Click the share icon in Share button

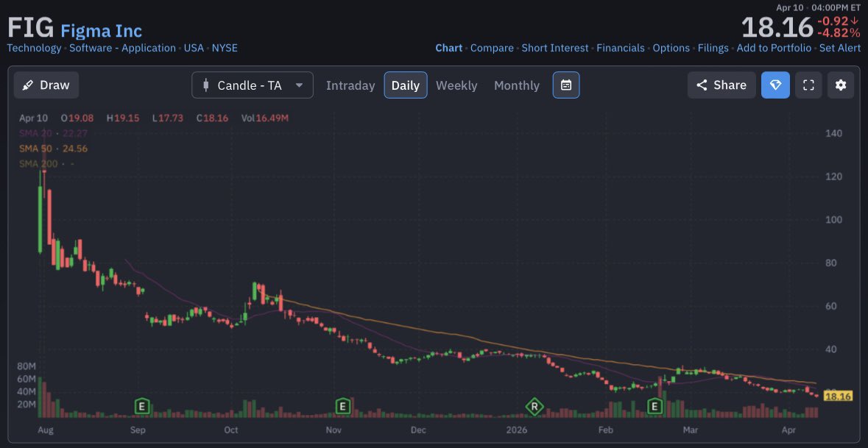click(x=702, y=85)
